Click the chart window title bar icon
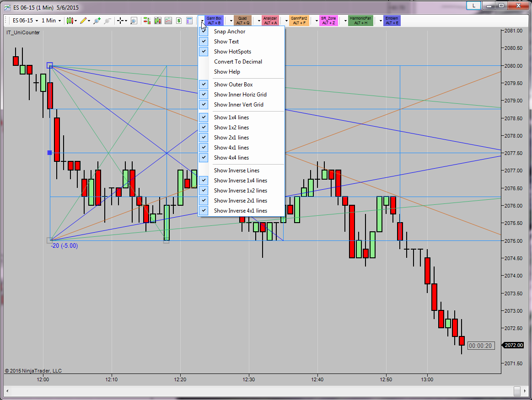Image resolution: width=532 pixels, height=400 pixels. click(x=7, y=7)
